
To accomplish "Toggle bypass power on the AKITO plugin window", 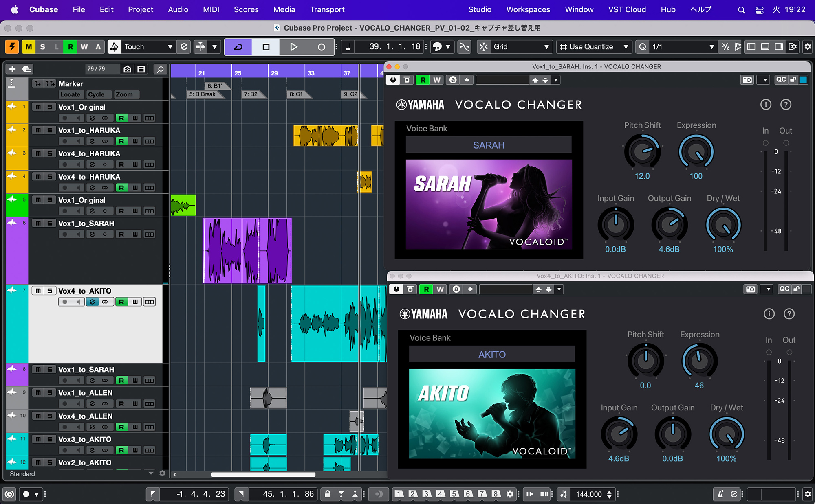I will [x=396, y=289].
